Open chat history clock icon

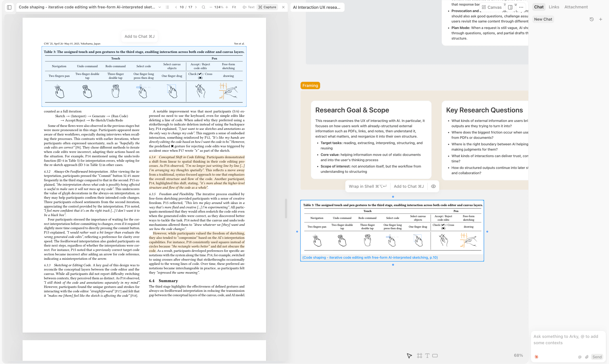[592, 19]
